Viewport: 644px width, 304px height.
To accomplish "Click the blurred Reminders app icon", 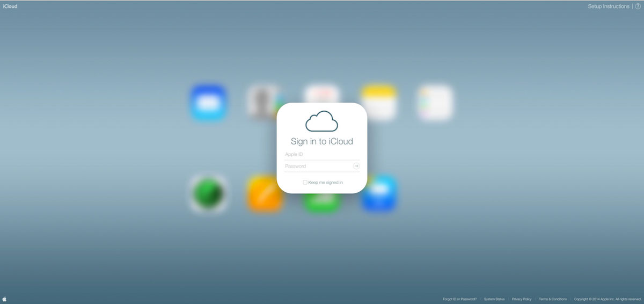I will [x=435, y=102].
